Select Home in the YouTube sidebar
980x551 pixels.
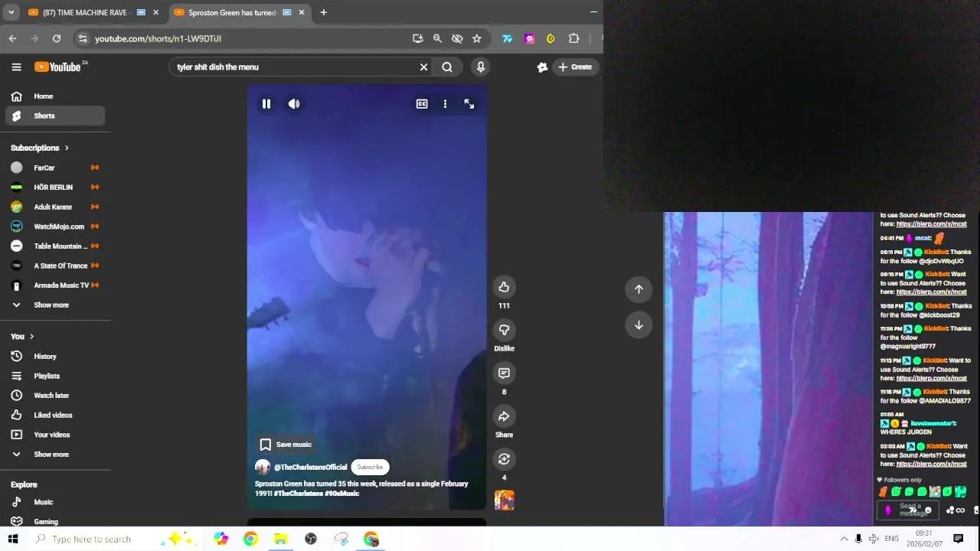(54, 96)
